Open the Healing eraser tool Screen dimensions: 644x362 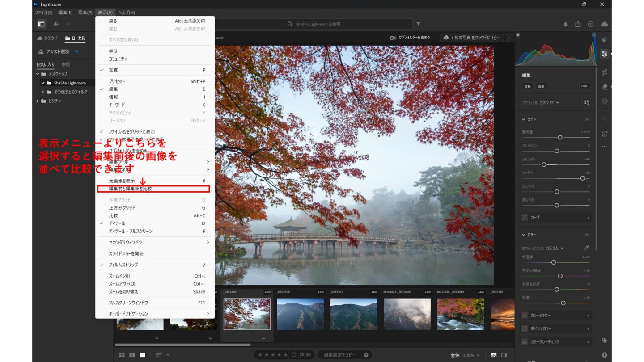[605, 87]
